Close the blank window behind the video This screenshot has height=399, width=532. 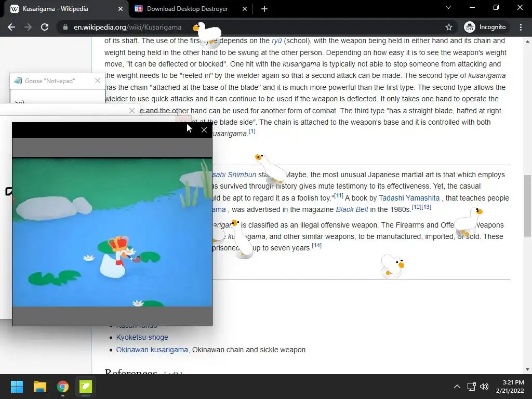pos(132,111)
